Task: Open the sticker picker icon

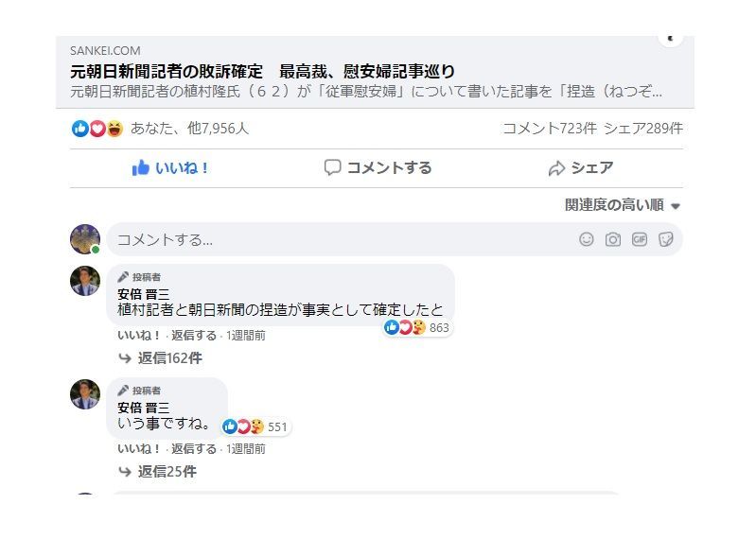Action: pyautogui.click(x=666, y=239)
